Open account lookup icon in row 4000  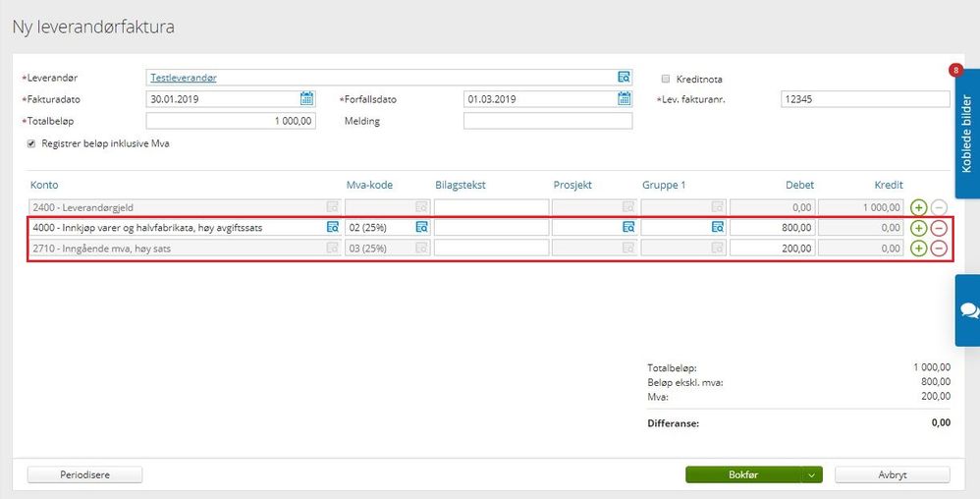coord(333,228)
